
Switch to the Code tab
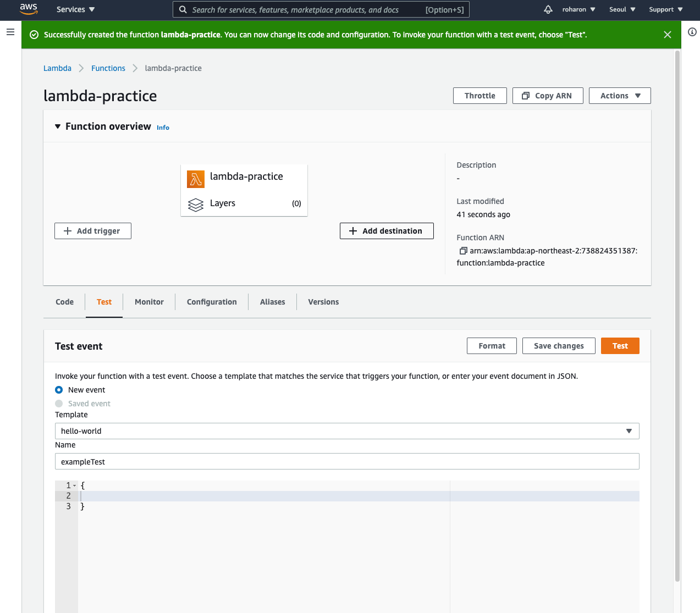[64, 302]
